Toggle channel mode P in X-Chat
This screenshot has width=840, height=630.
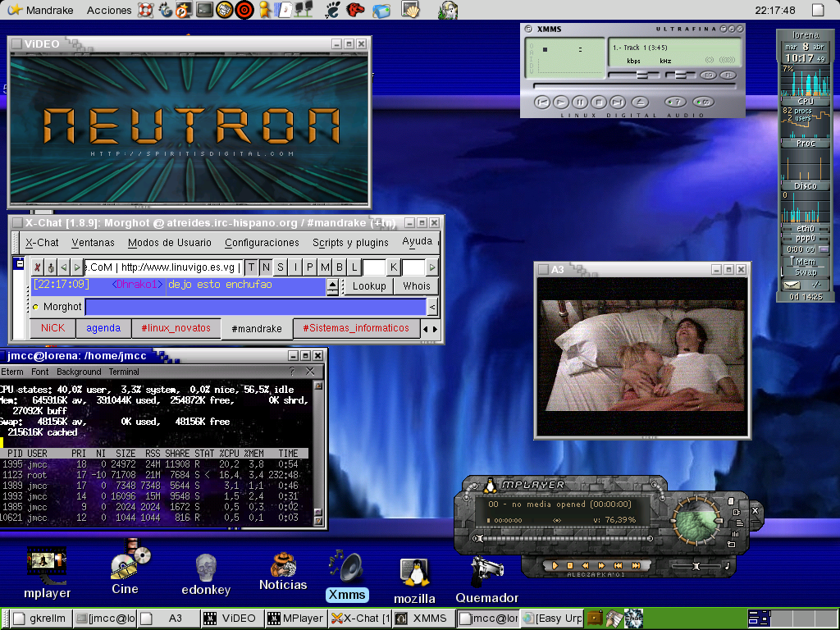tap(309, 267)
